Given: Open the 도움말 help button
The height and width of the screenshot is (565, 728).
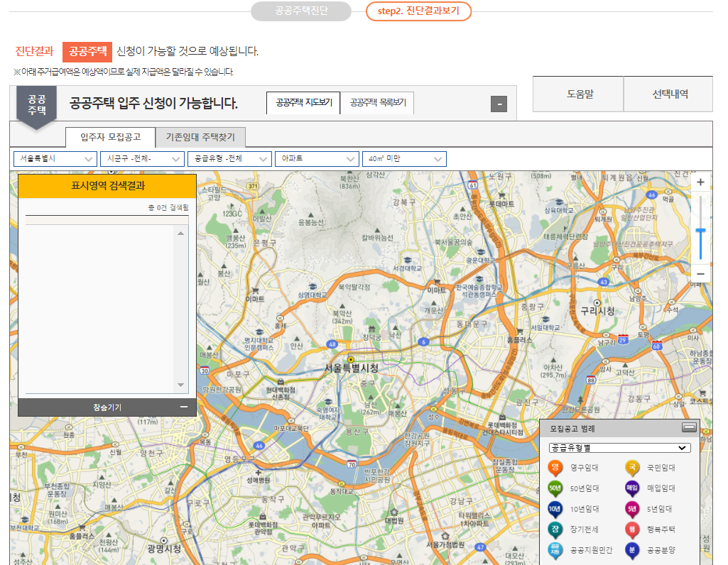Looking at the screenshot, I should click(579, 94).
